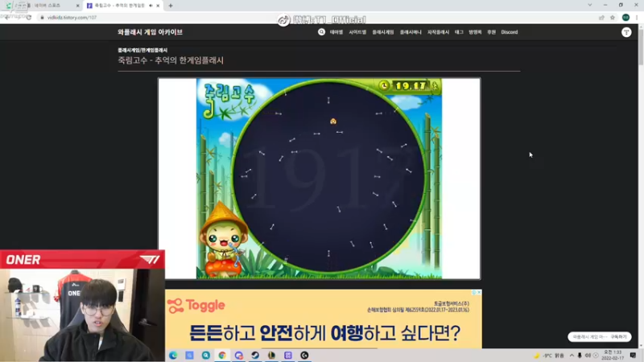Open the 자작플래시 menu item
The image size is (644, 362).
click(x=438, y=32)
